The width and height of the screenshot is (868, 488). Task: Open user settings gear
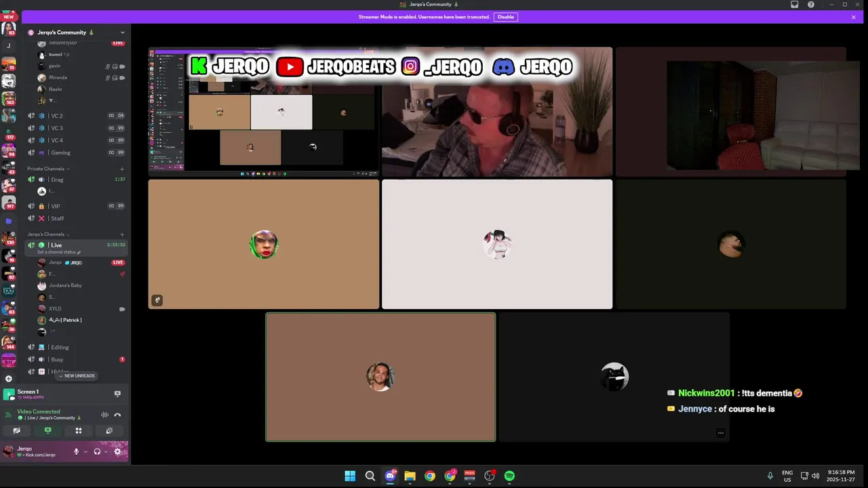coord(117,451)
